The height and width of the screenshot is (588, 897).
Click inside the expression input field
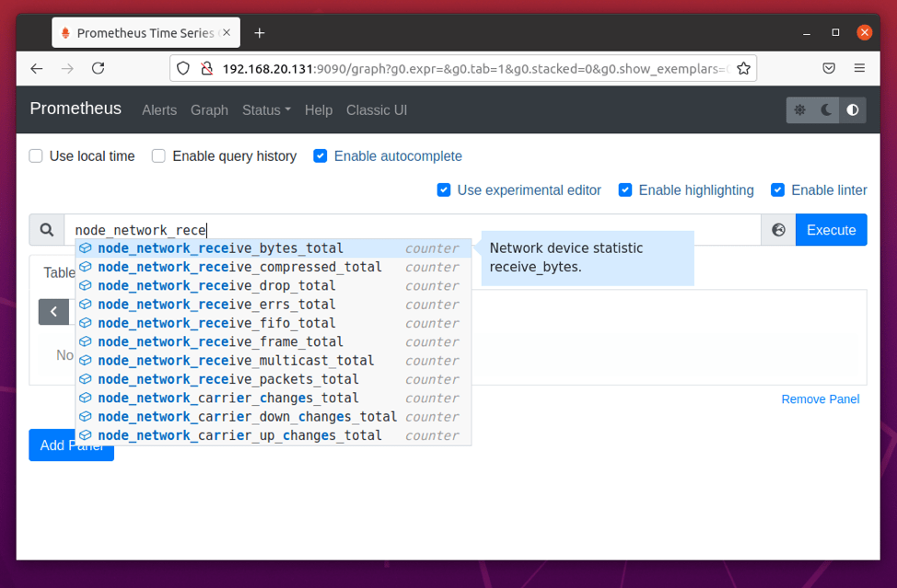pyautogui.click(x=413, y=230)
